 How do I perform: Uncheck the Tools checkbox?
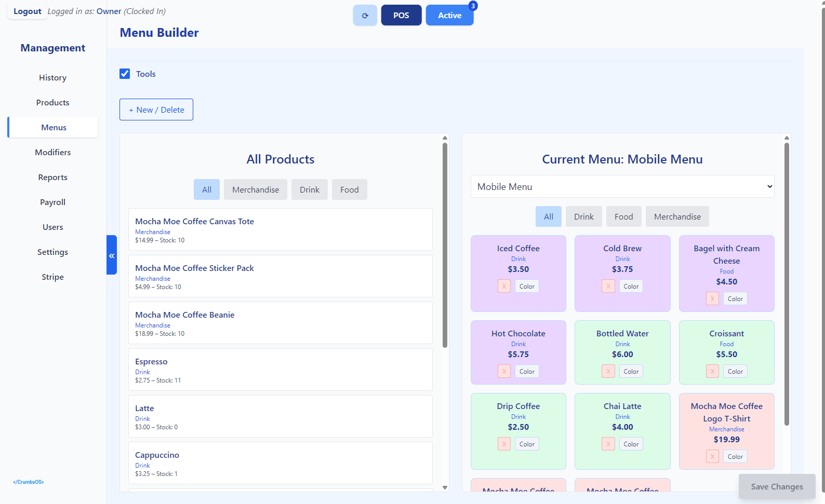(125, 74)
